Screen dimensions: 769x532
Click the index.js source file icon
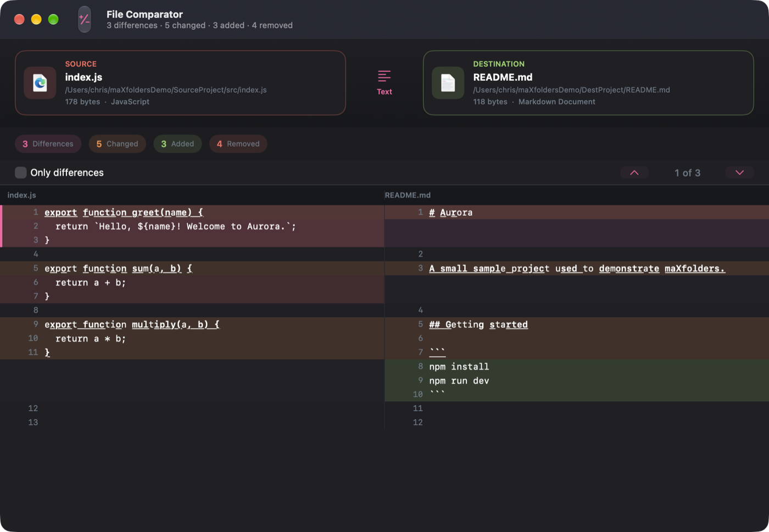tap(40, 83)
